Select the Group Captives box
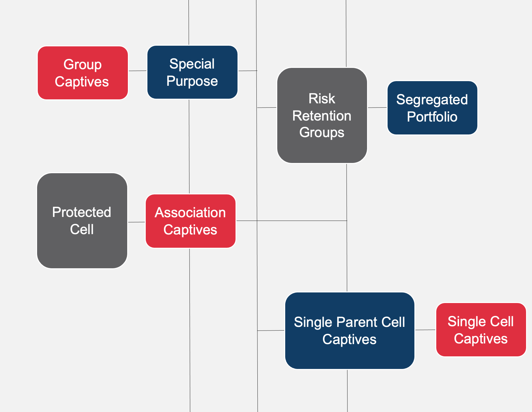532x412 pixels. click(x=82, y=73)
